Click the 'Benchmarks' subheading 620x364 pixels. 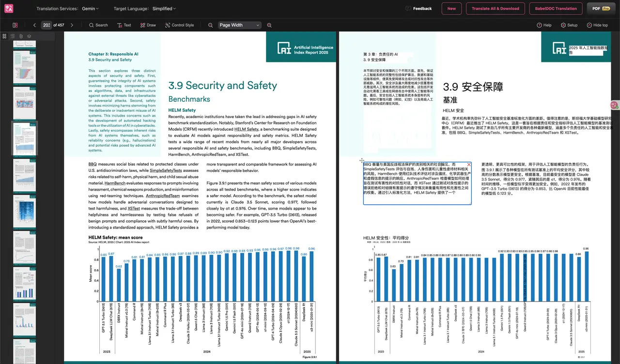[189, 99]
